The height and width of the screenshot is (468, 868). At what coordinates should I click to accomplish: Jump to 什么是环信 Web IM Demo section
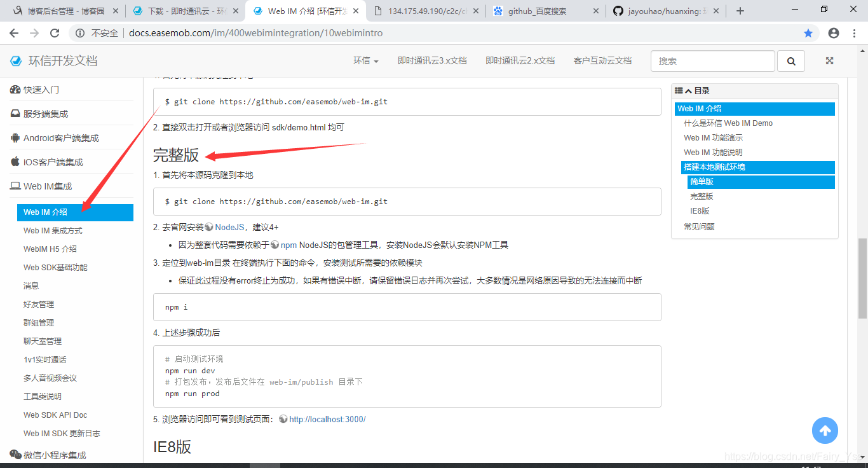tap(728, 123)
